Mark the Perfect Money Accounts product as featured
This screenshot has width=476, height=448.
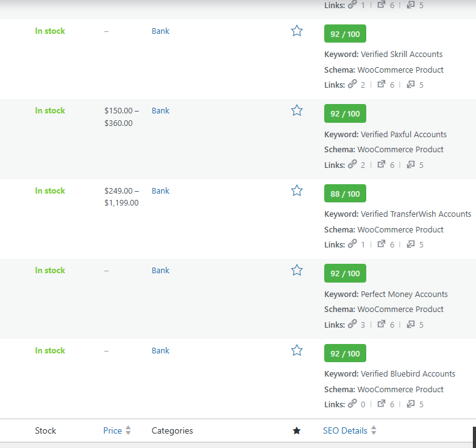coord(297,270)
